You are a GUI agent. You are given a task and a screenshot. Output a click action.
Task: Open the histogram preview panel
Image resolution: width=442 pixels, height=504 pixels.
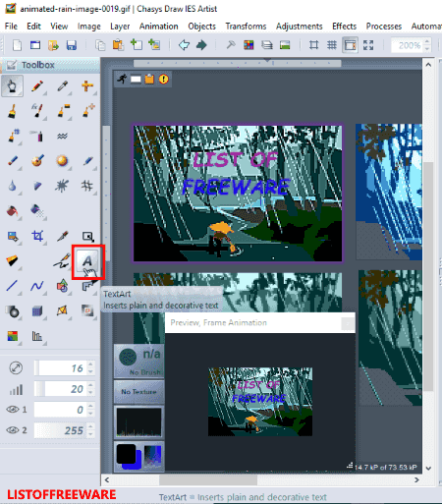pyautogui.click(x=139, y=422)
